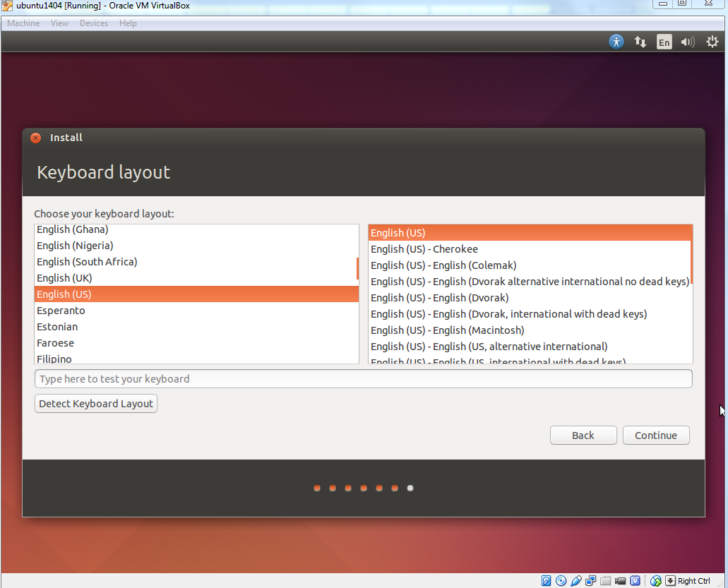The height and width of the screenshot is (588, 728).
Task: Click the video capture status icon
Action: [x=620, y=580]
